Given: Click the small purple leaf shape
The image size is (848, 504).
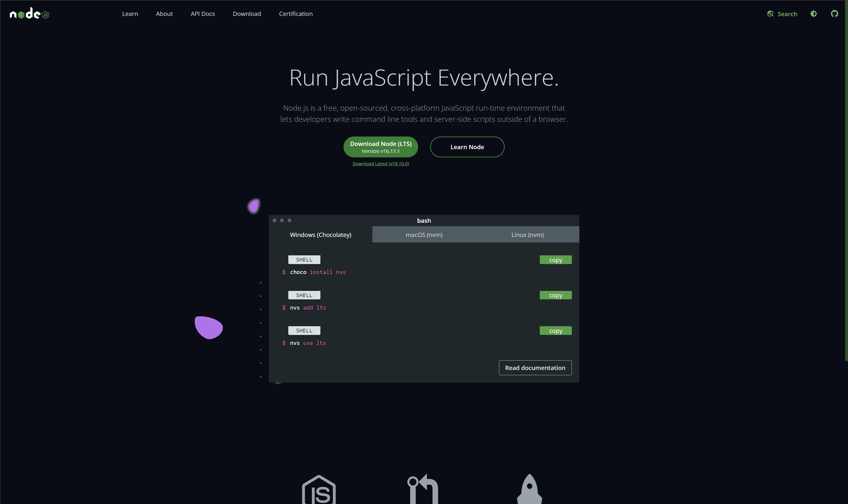Looking at the screenshot, I should (253, 206).
